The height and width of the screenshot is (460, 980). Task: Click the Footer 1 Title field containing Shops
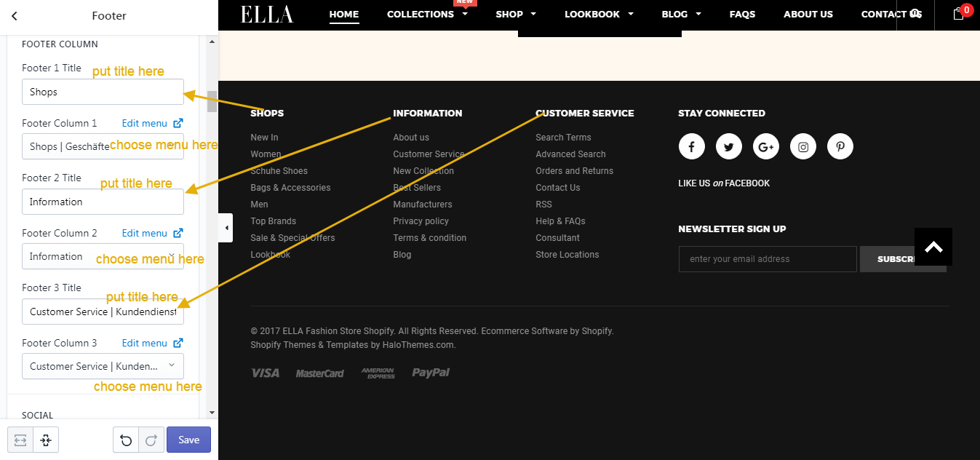tap(103, 92)
